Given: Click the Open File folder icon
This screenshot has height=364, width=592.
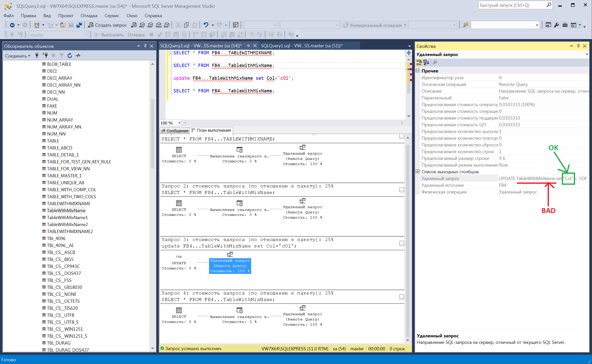Looking at the screenshot, I should pos(63,25).
